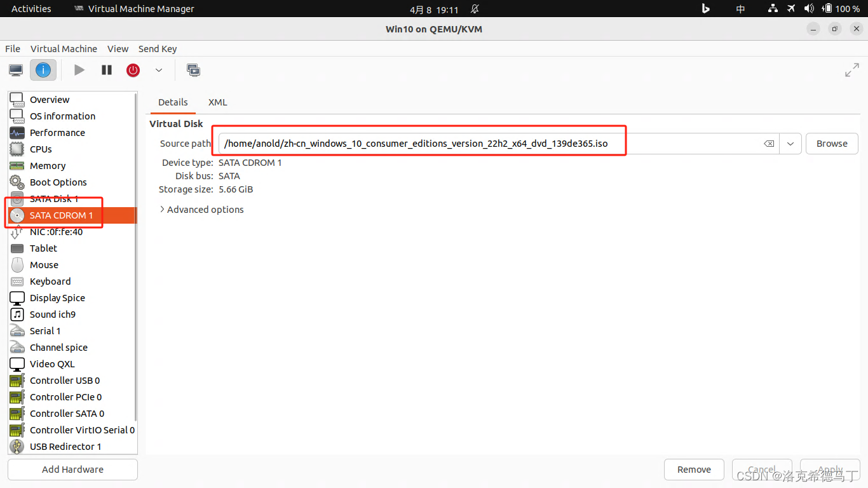Click the Browse button
Screen dimensions: 868x488
832,144
